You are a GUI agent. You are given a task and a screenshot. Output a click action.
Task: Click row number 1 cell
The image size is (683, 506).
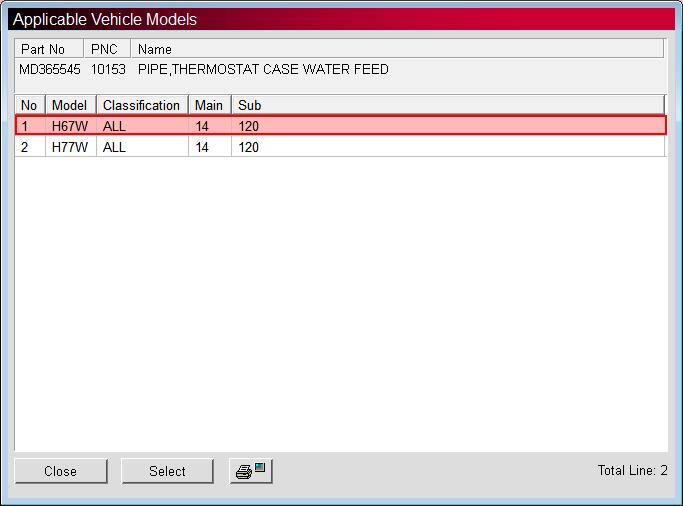tap(30, 126)
